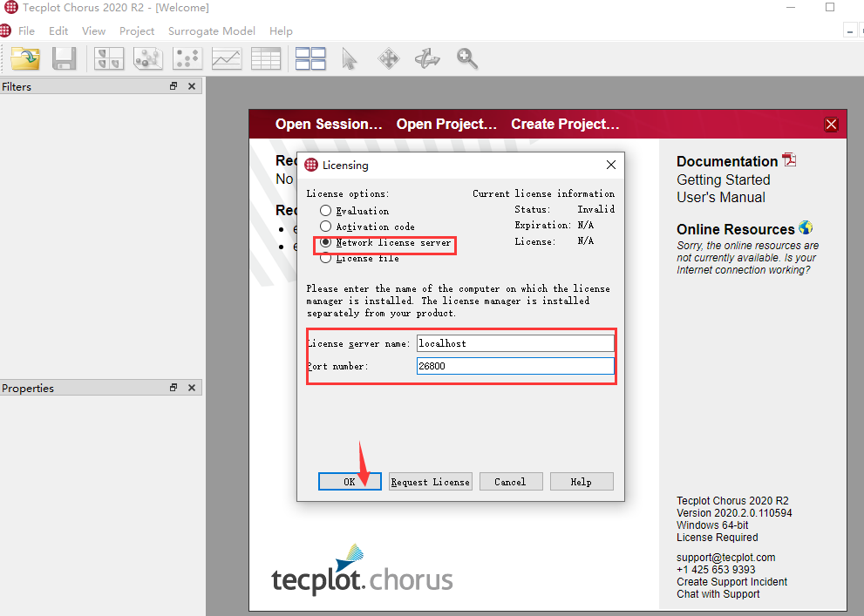Click the PDF icon beside Documentation
This screenshot has width=864, height=616.
(x=790, y=159)
